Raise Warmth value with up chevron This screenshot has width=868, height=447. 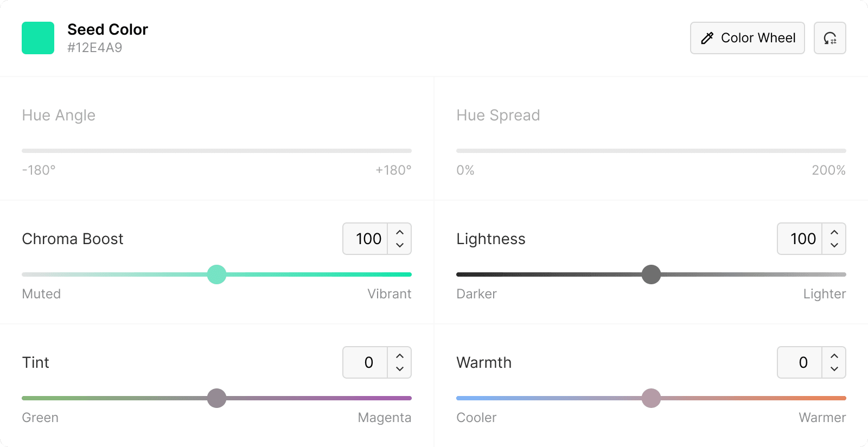[834, 356]
